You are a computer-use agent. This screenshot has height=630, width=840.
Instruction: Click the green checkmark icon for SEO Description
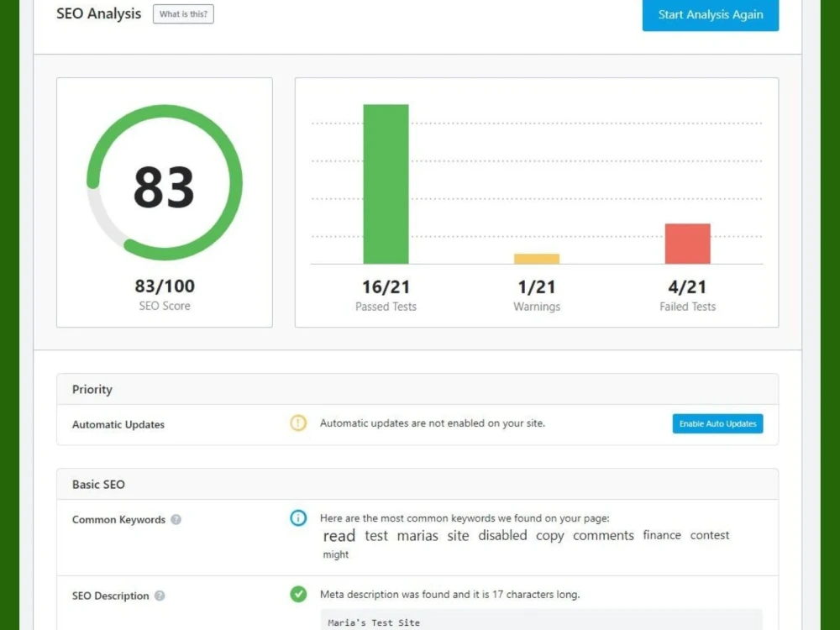click(298, 594)
